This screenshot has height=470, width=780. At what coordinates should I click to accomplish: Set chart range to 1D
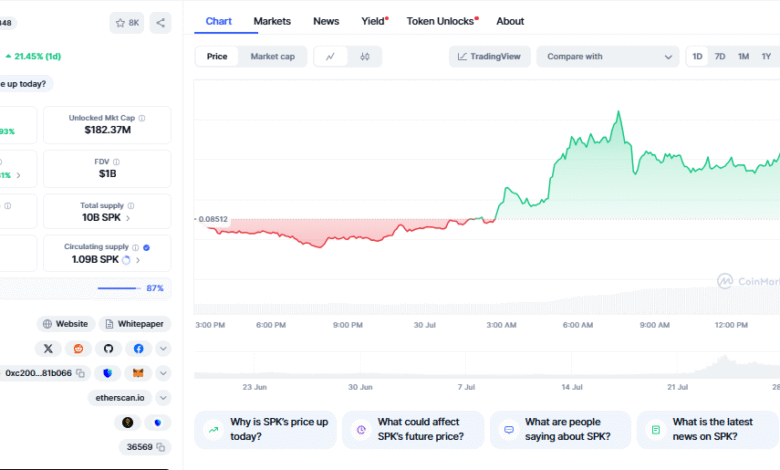697,57
